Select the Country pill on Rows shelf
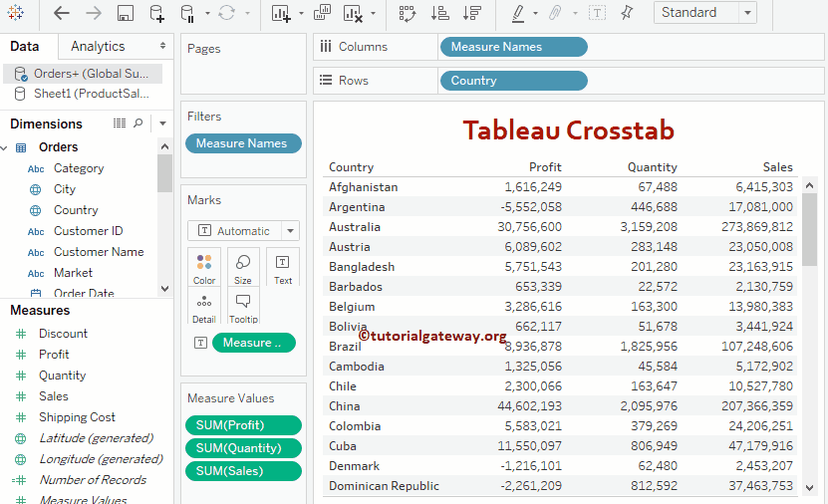 pos(512,81)
